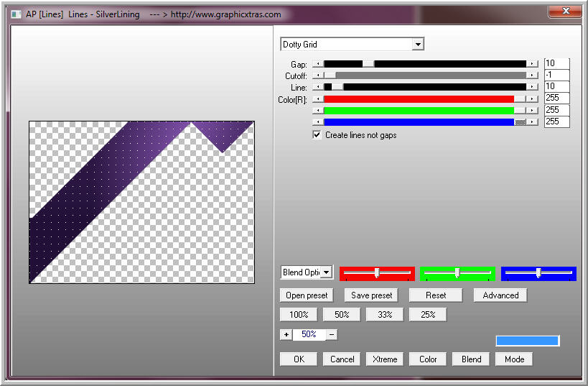Click the Cutoff slider thumb

(x=330, y=75)
